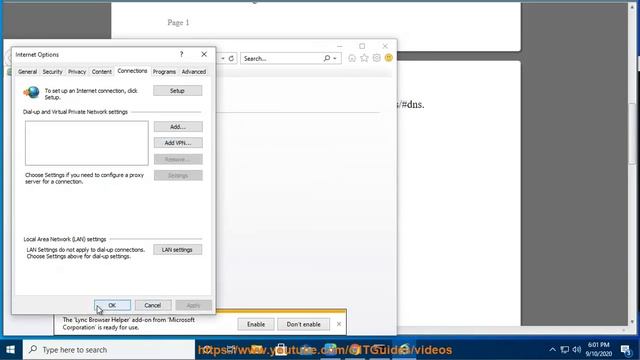Open the Action Center notification icon

click(626, 350)
